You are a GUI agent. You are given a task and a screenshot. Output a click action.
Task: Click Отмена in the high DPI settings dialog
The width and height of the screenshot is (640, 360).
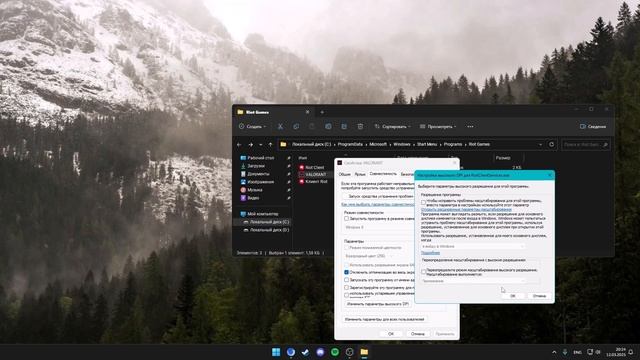[539, 296]
